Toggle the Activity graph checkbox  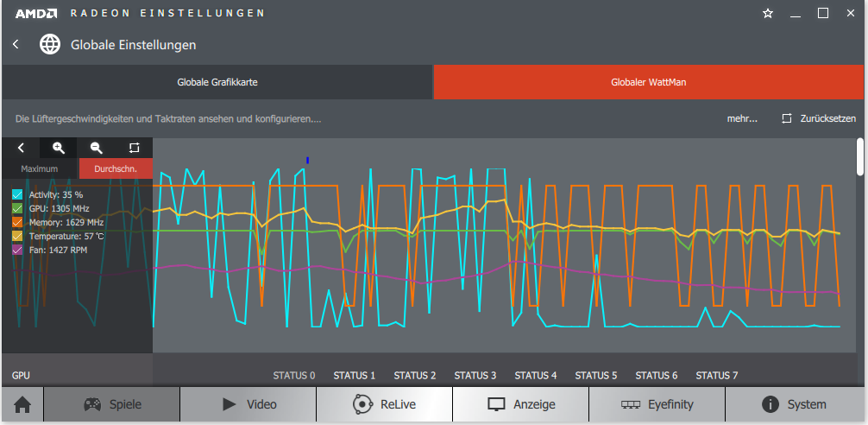17,194
